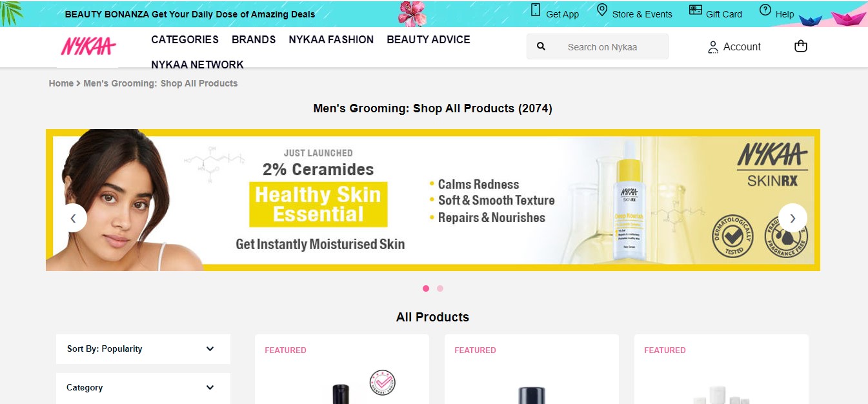Show previous banner with left arrow
This screenshot has height=404, width=868.
[73, 218]
